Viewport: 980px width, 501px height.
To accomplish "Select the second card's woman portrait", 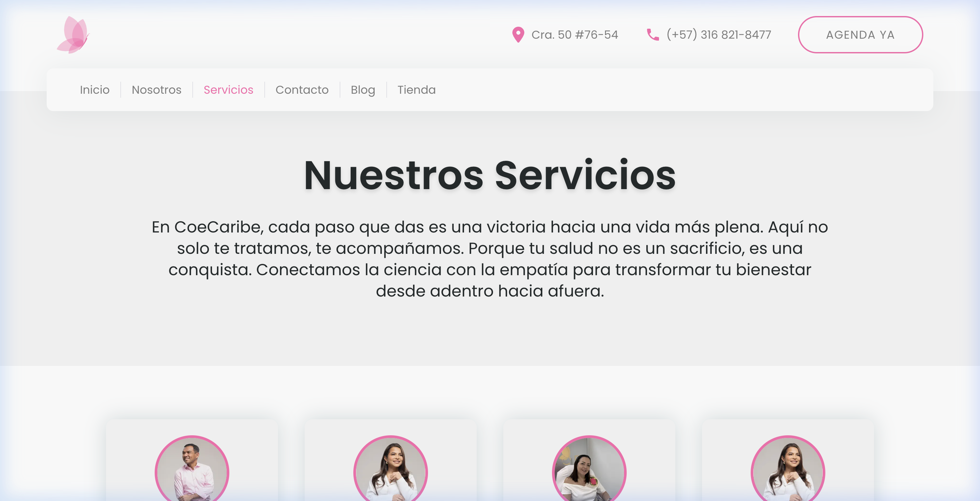I will click(390, 468).
